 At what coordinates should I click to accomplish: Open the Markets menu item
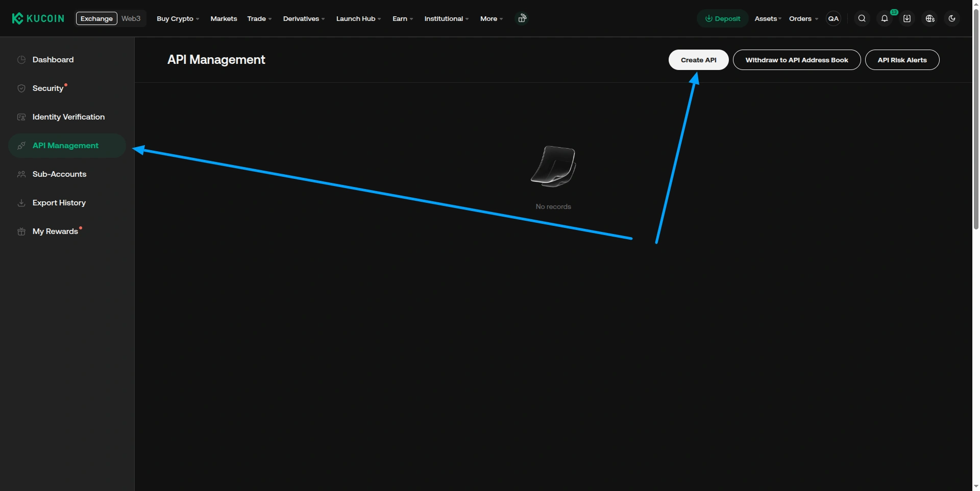224,18
